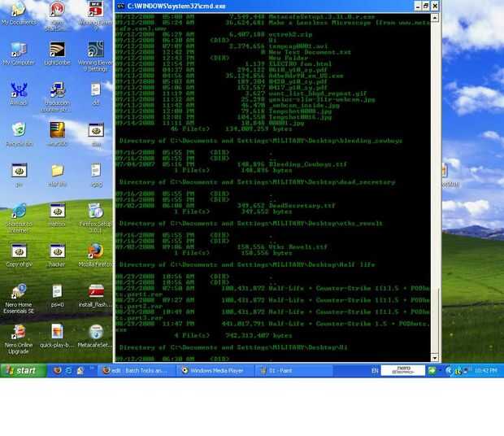Click Show Desktop quick launch icon
The width and height of the screenshot is (504, 436).
pos(80,370)
